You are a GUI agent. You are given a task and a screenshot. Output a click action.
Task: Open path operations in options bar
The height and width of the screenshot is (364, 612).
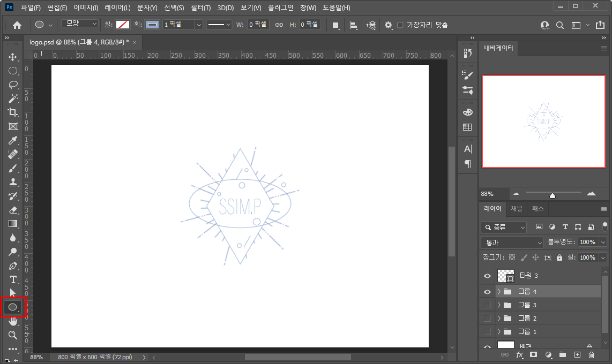(x=335, y=25)
